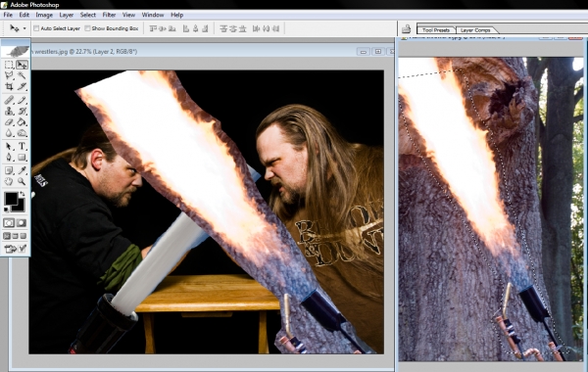Select the Zoom tool
The image size is (588, 372).
coord(22,181)
